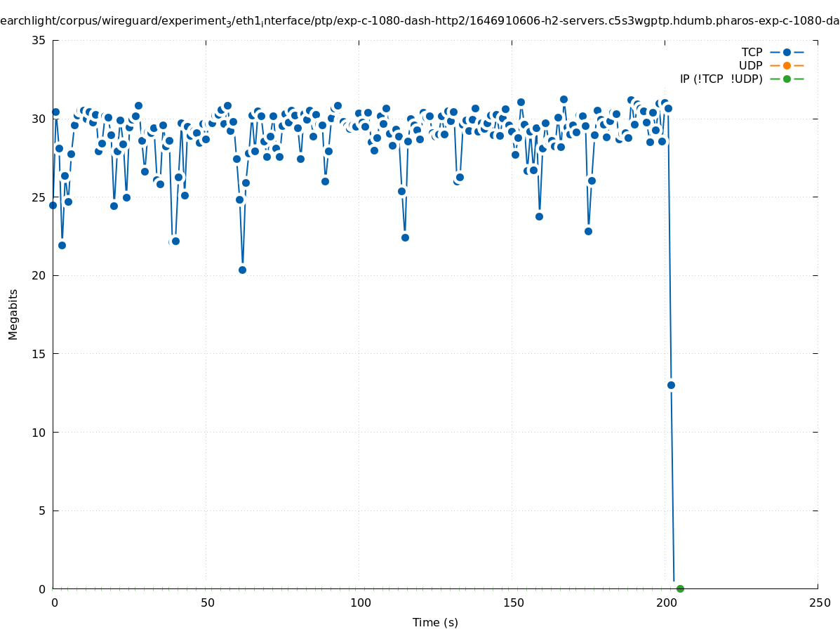Toggle the IP (!TCP !UDP) legend label
Image resolution: width=840 pixels, height=632 pixels.
pyautogui.click(x=721, y=79)
